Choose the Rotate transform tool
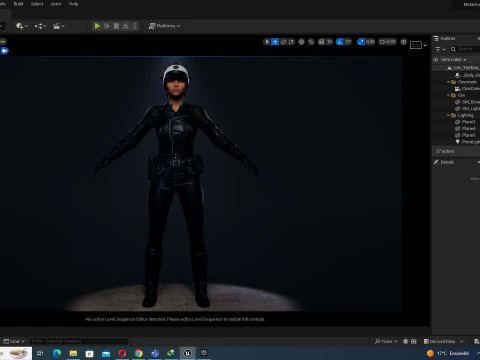Viewport: 480px width, 360px height. click(283, 42)
